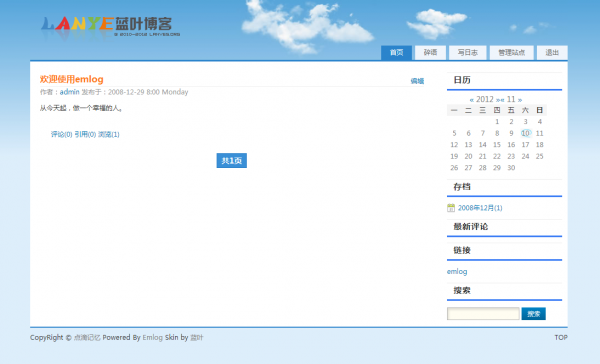600x364 pixels.
Task: Open the emlog friend link in sidebar
Action: click(x=457, y=271)
